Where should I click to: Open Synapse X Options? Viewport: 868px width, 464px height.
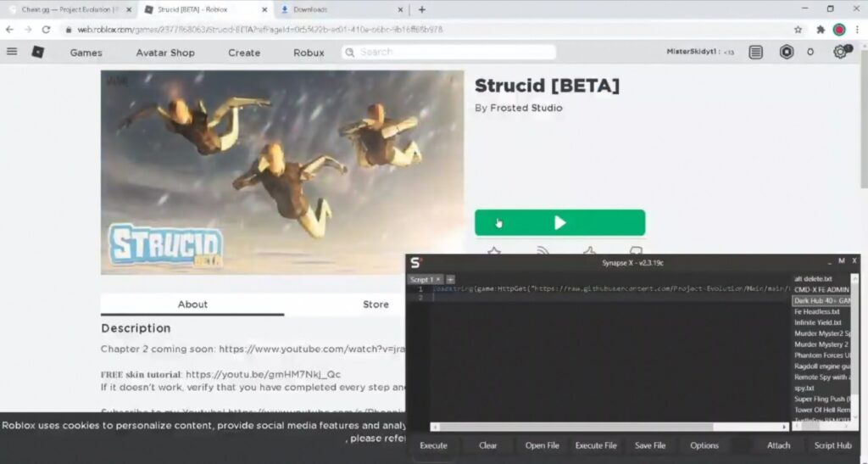click(704, 445)
